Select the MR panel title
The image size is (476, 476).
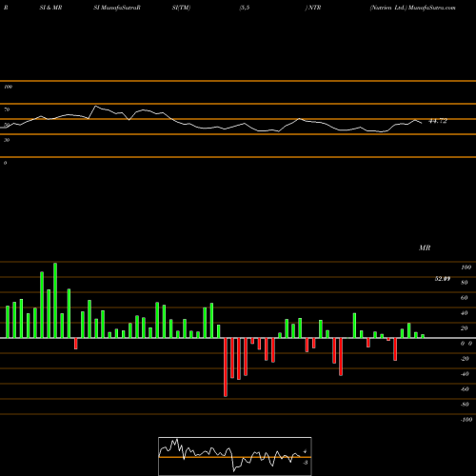coord(425,248)
